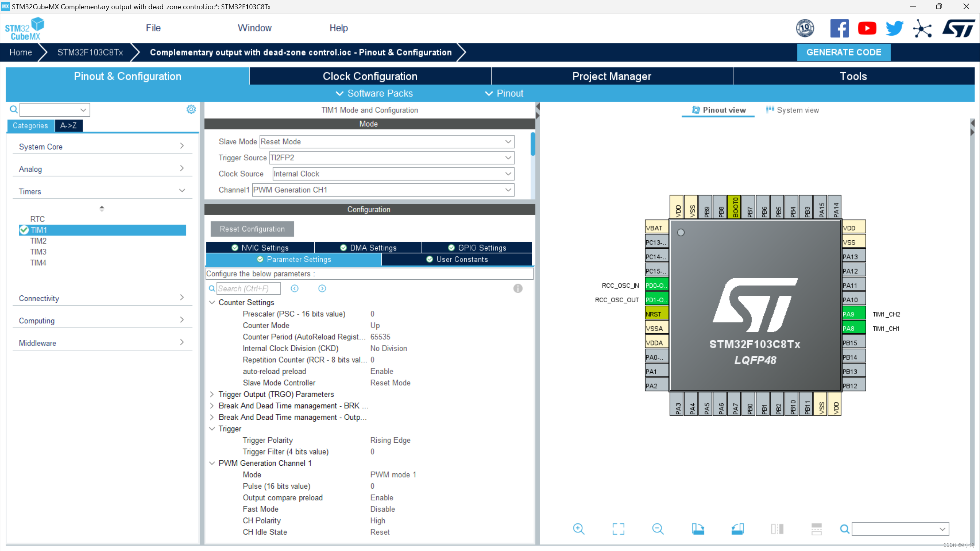This screenshot has width=980, height=551.
Task: Switch to the A->Z sorting tab
Action: click(69, 125)
